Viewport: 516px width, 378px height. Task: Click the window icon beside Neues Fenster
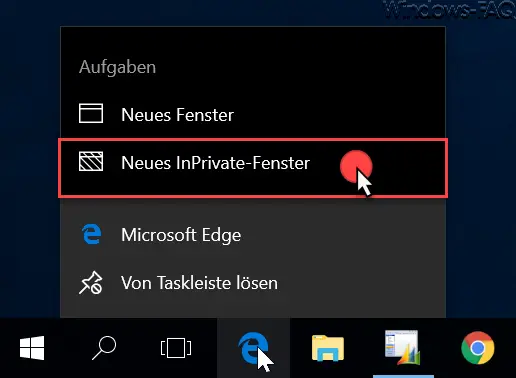pos(91,113)
